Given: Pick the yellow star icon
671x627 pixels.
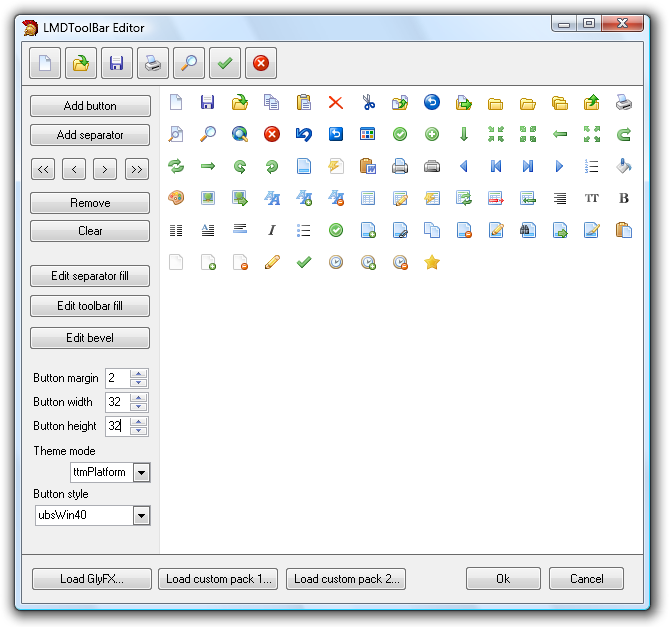Looking at the screenshot, I should tap(432, 262).
